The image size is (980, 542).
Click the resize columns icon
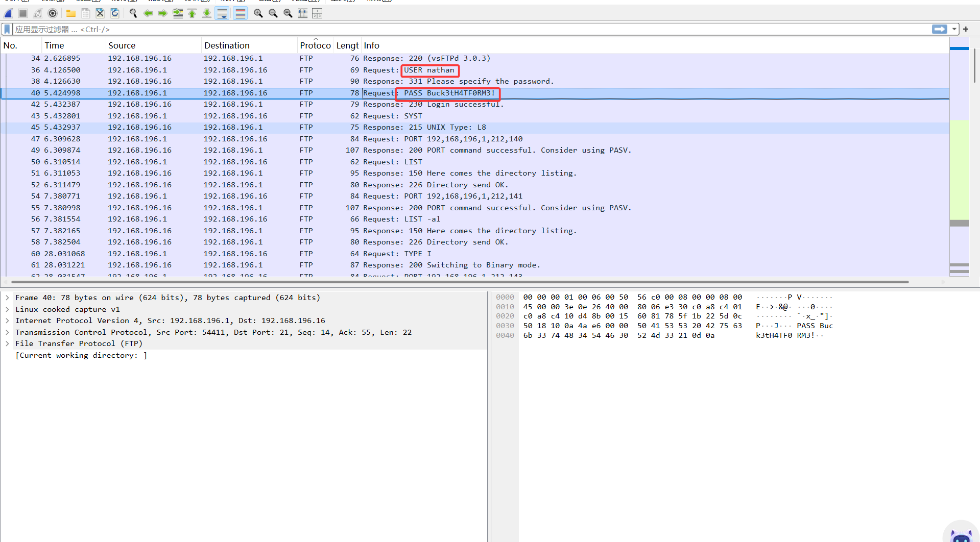click(x=303, y=13)
